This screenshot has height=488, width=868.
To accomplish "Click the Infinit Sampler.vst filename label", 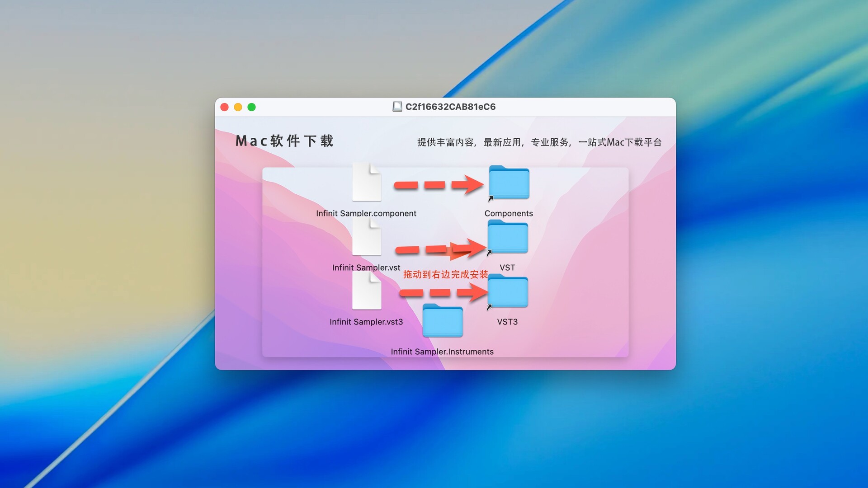I will point(366,267).
